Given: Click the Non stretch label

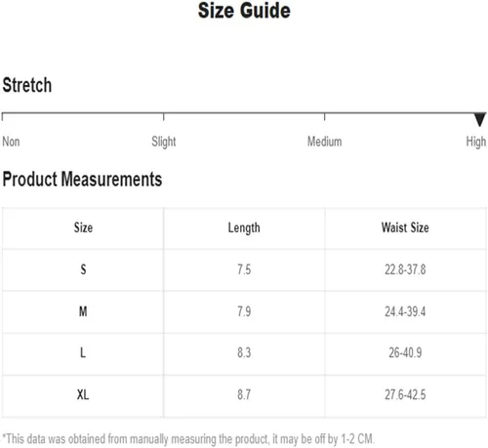Looking at the screenshot, I should pos(11,142).
